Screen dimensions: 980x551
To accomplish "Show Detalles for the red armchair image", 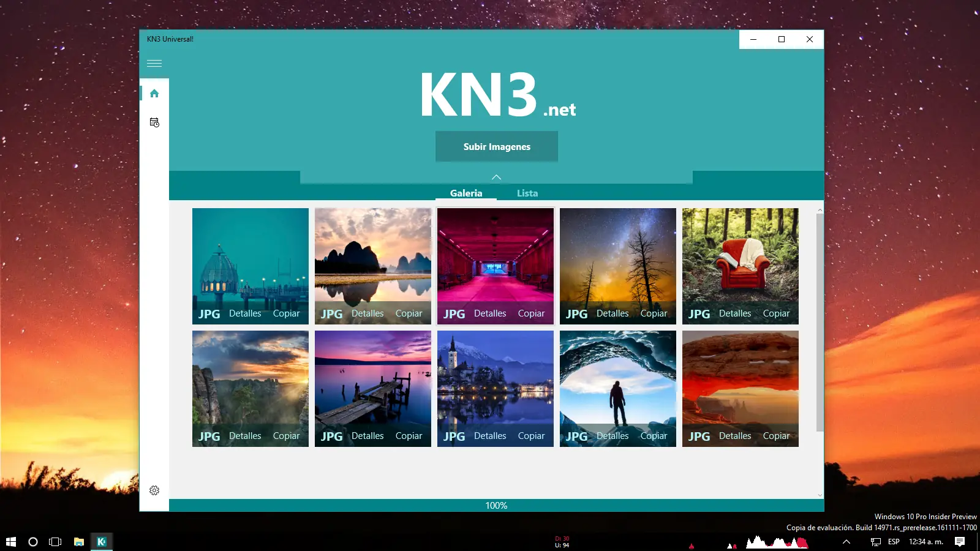I will pos(735,313).
